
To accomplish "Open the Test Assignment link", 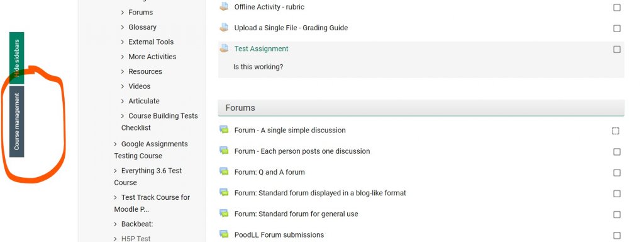I will pos(261,49).
